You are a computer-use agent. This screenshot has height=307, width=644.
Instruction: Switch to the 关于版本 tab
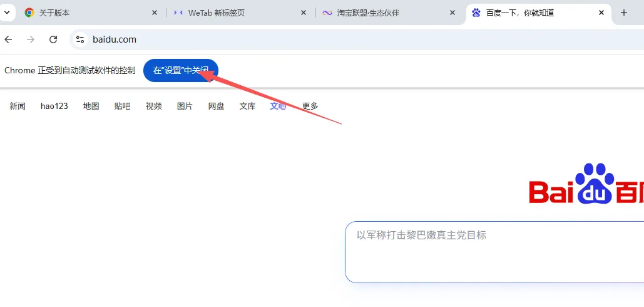[91, 13]
